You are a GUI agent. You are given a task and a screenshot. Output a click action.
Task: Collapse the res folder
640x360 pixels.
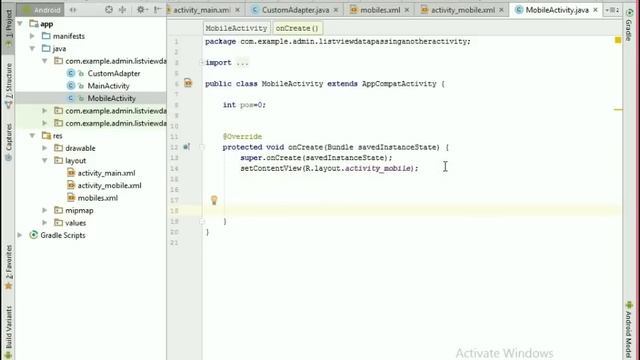point(32,136)
